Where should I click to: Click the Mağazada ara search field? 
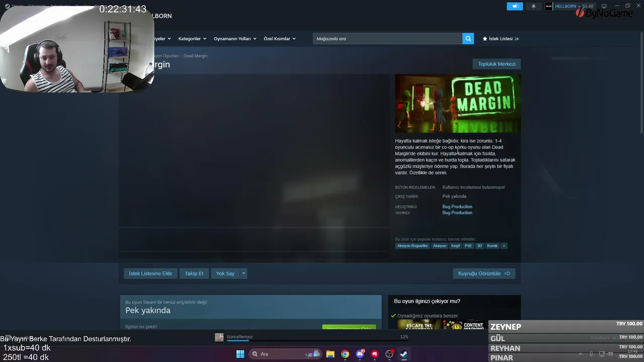click(x=387, y=39)
